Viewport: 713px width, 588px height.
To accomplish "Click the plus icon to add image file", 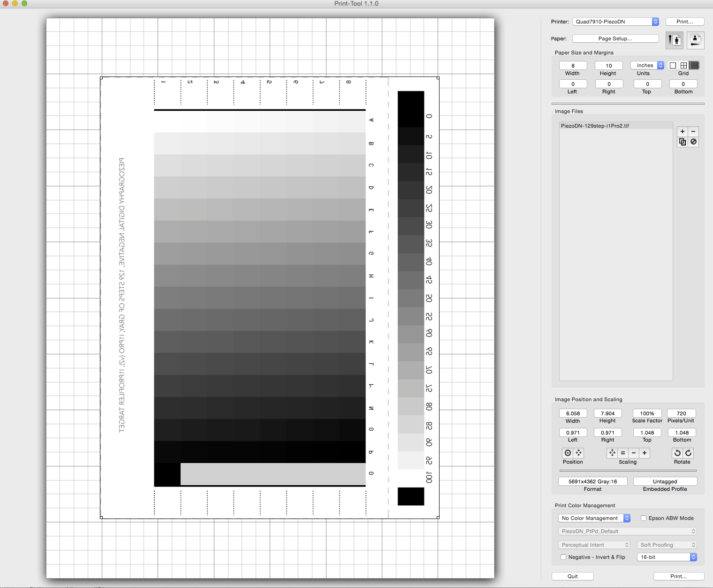I will point(683,131).
